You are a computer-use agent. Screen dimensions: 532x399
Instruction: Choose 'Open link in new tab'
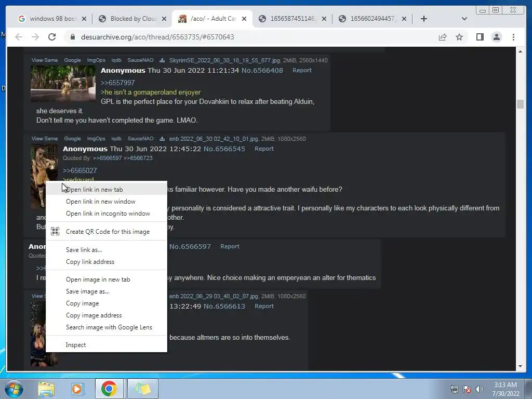[107, 189]
